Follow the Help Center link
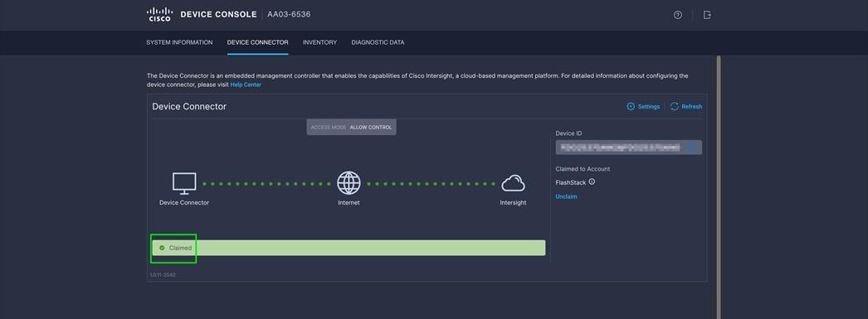The image size is (868, 319). (x=246, y=85)
